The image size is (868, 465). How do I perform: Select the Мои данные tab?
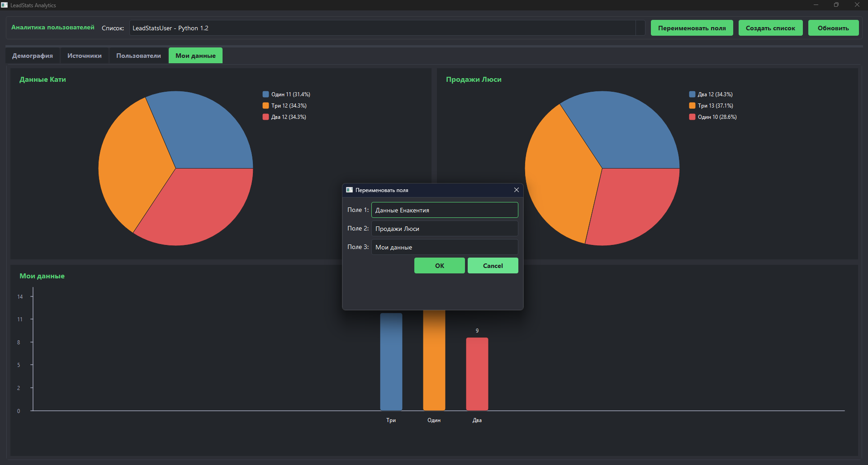[195, 56]
